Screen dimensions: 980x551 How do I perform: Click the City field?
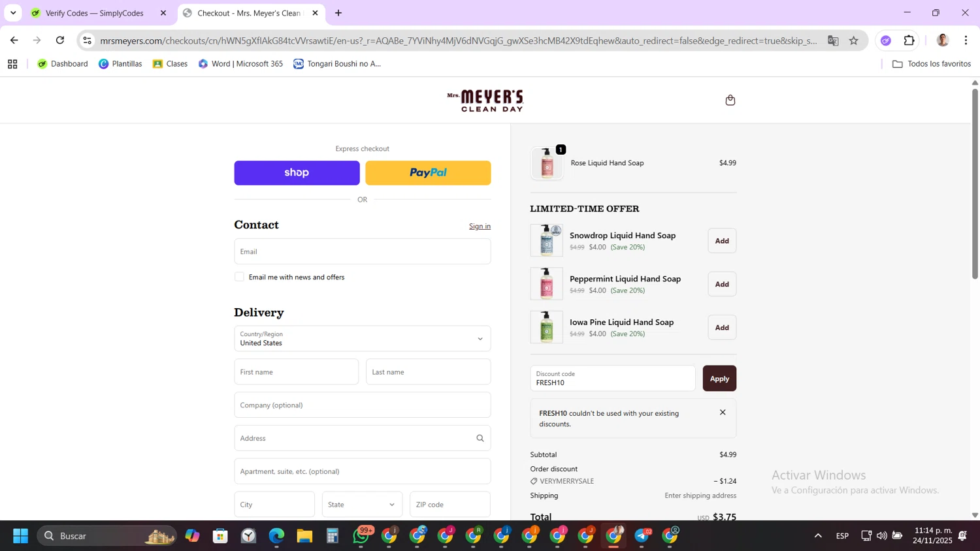[274, 505]
